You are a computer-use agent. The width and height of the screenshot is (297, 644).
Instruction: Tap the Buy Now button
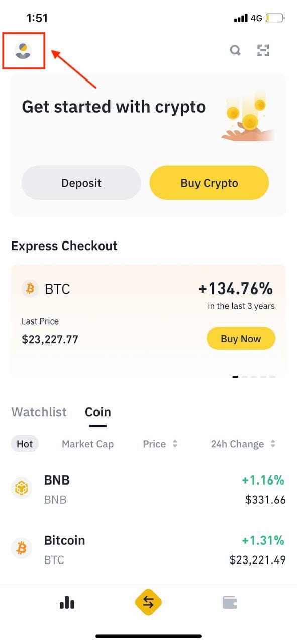click(x=241, y=338)
